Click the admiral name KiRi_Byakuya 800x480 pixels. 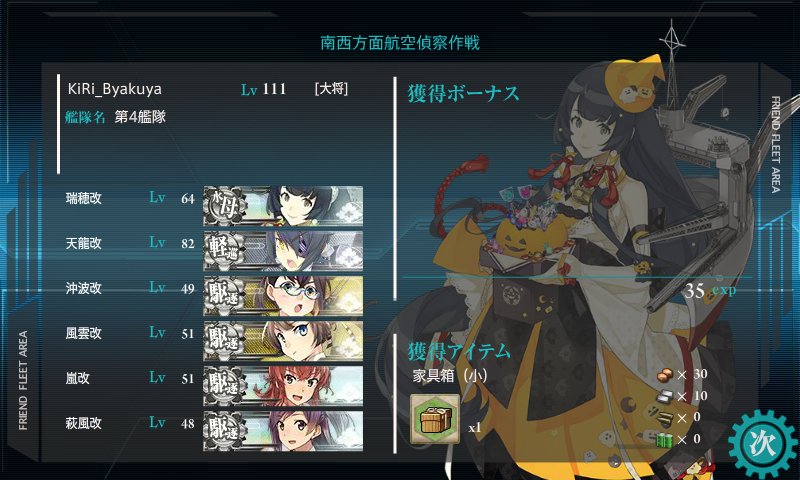(115, 89)
